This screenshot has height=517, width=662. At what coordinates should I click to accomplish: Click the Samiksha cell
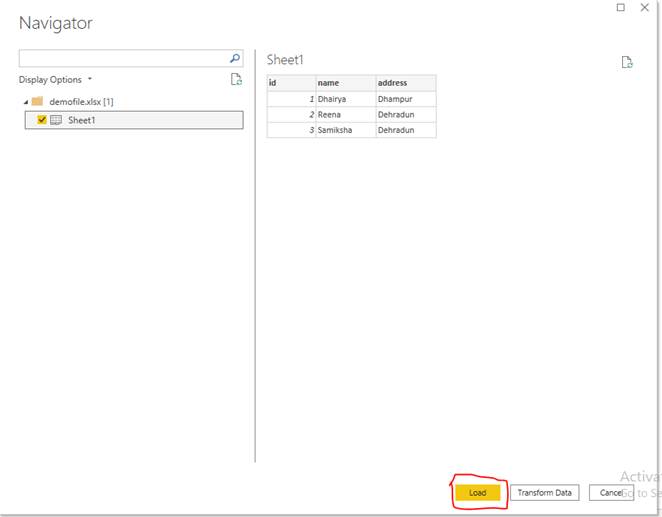(x=346, y=130)
